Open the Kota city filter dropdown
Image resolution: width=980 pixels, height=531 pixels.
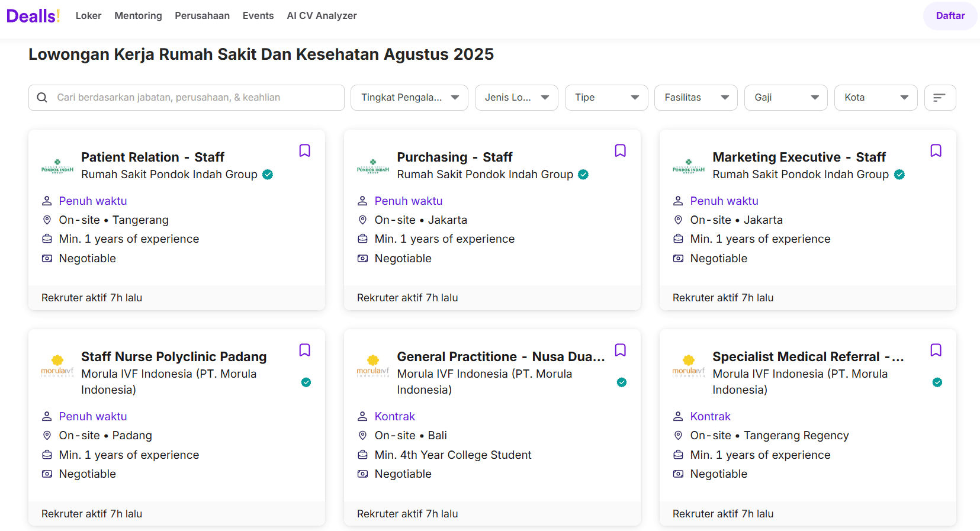pyautogui.click(x=876, y=98)
